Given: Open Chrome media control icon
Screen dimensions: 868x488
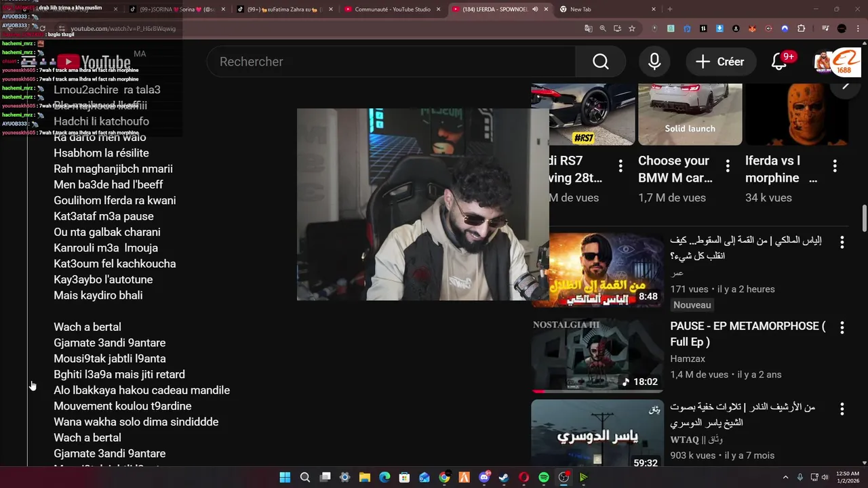Looking at the screenshot, I should click(825, 28).
